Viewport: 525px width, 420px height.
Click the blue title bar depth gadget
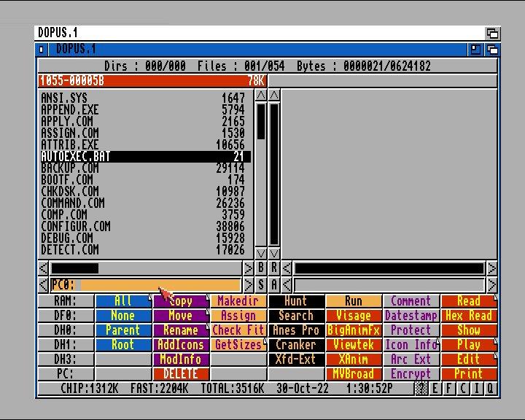[492, 50]
